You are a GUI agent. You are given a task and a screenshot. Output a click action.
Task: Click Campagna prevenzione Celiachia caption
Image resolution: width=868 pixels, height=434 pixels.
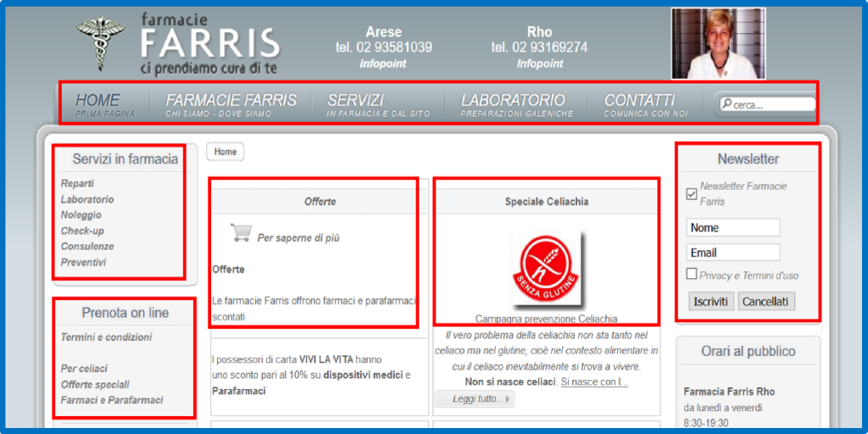point(547,319)
